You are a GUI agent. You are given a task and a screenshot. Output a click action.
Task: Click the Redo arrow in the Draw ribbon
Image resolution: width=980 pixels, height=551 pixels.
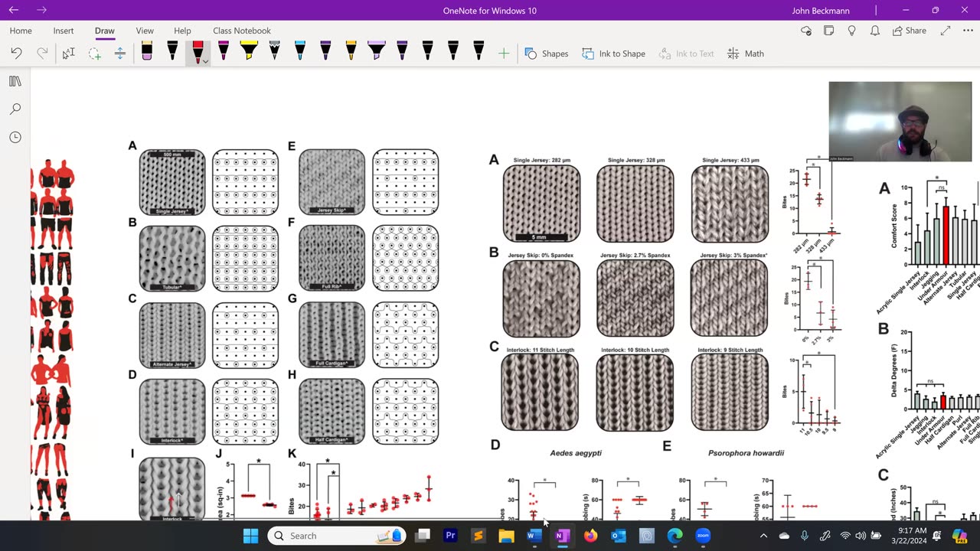pyautogui.click(x=42, y=54)
